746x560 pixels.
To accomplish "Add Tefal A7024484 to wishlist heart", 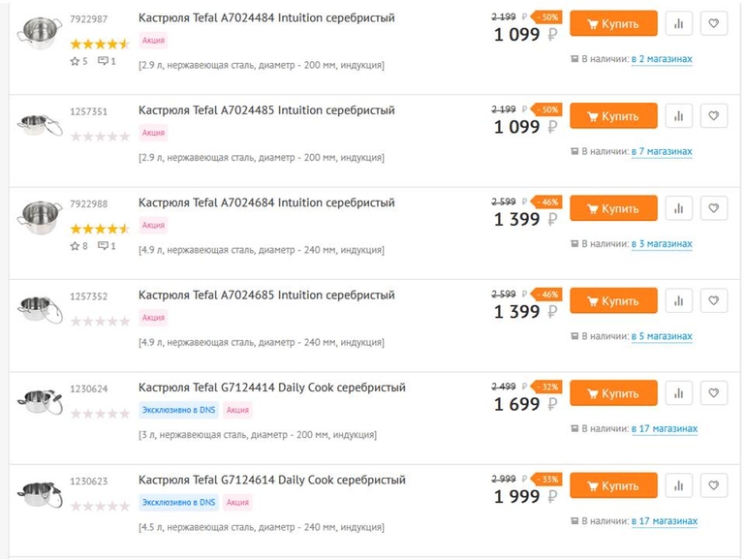I will point(713,23).
